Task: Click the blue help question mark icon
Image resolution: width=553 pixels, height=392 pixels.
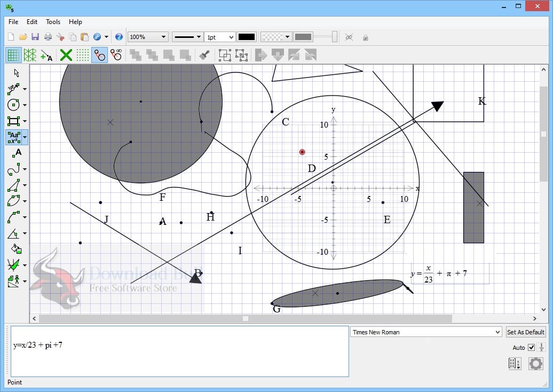Action: 118,37
